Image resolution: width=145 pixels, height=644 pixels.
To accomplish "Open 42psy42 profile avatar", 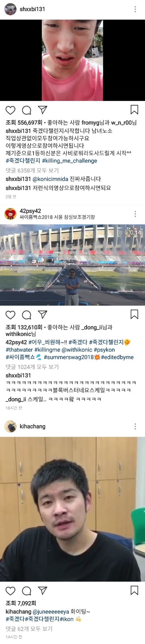I will pyautogui.click(x=10, y=214).
